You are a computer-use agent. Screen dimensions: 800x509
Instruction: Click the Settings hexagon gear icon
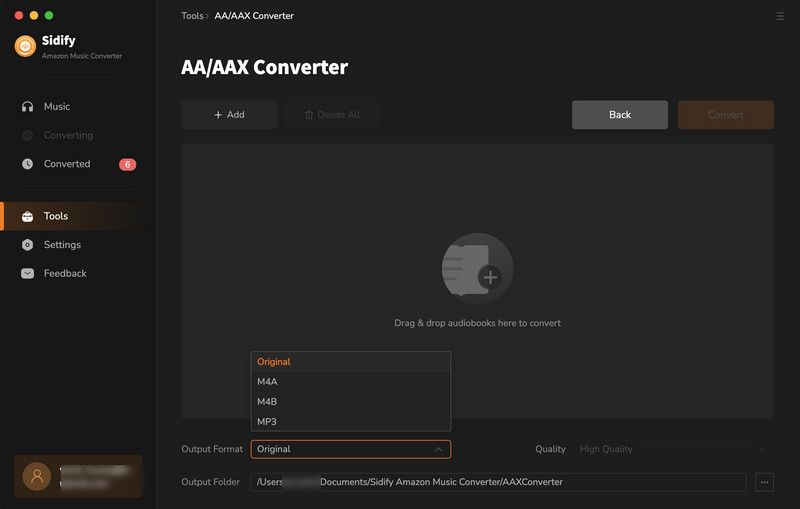point(28,245)
